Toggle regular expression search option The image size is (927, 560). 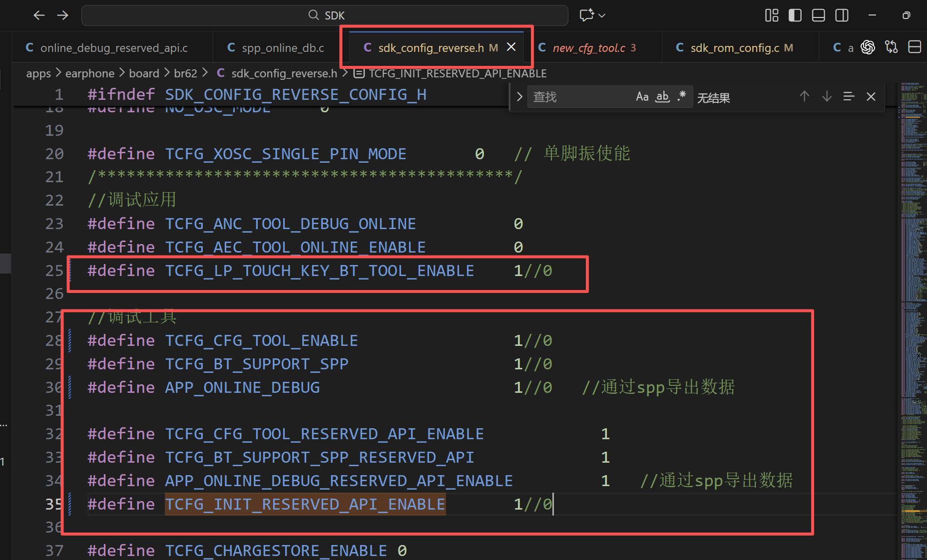(682, 96)
